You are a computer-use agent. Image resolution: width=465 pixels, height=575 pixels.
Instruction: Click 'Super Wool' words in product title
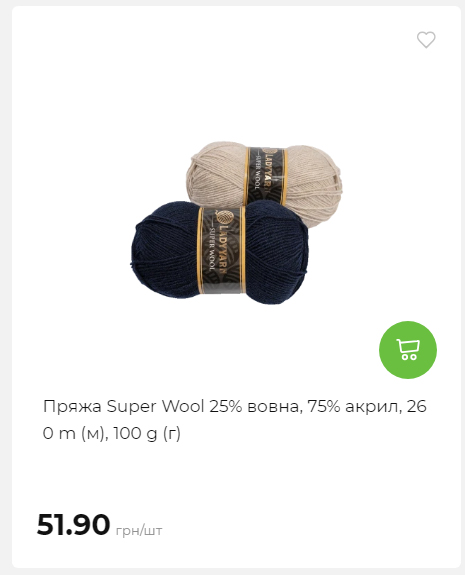(155, 406)
